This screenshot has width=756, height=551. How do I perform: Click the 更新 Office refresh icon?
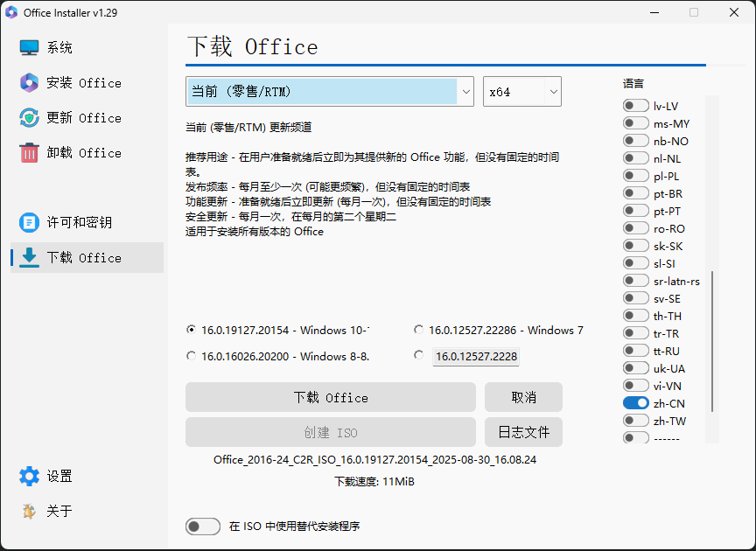tap(27, 117)
